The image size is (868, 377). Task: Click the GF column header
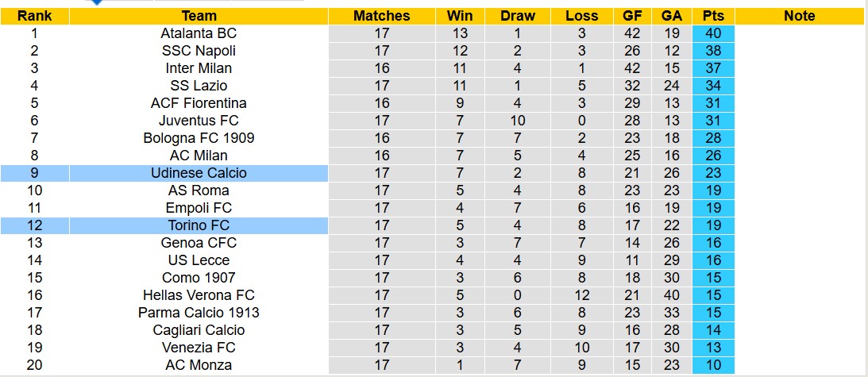[x=633, y=16]
